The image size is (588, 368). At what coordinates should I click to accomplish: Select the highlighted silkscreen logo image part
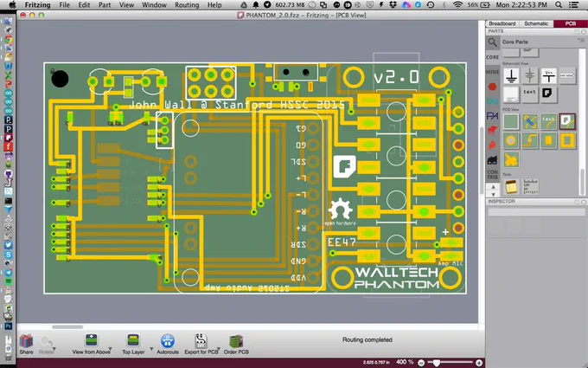567,122
